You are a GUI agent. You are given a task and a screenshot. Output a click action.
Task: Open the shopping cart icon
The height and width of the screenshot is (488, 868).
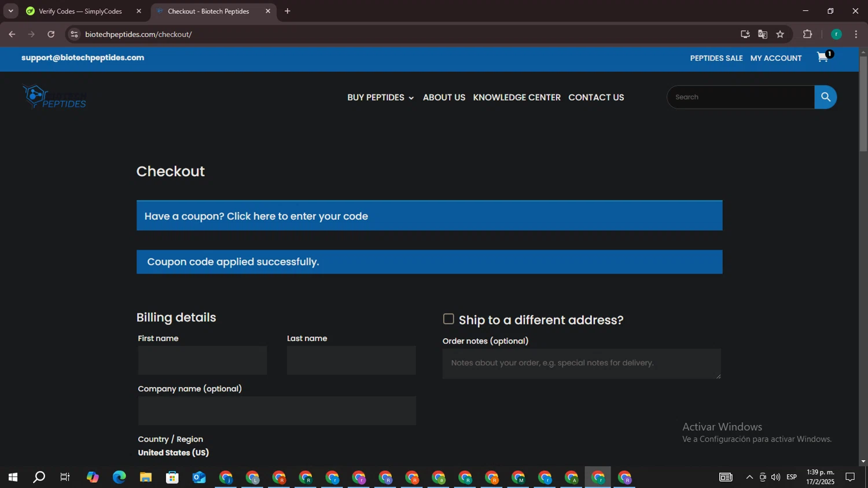(822, 57)
